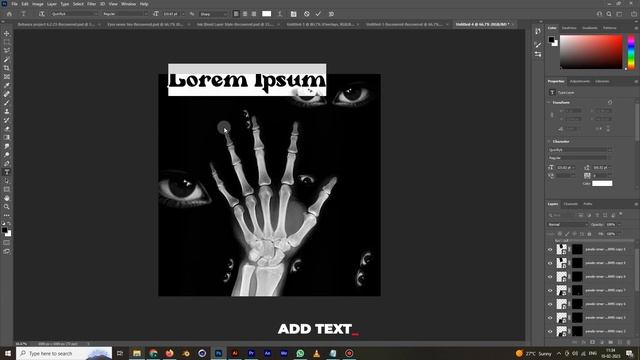Select the Zoom tool
Viewport: 640px width, 360px height.
(7, 207)
